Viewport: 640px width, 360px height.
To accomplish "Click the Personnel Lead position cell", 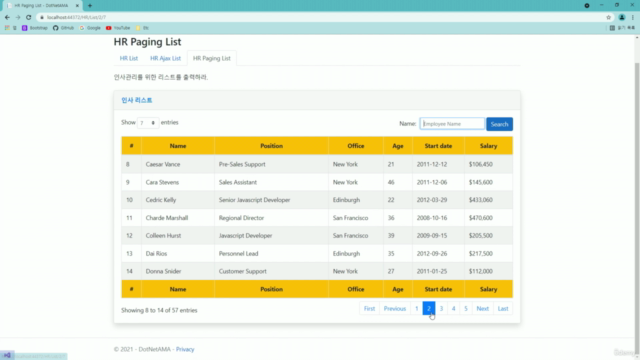I will [x=271, y=253].
